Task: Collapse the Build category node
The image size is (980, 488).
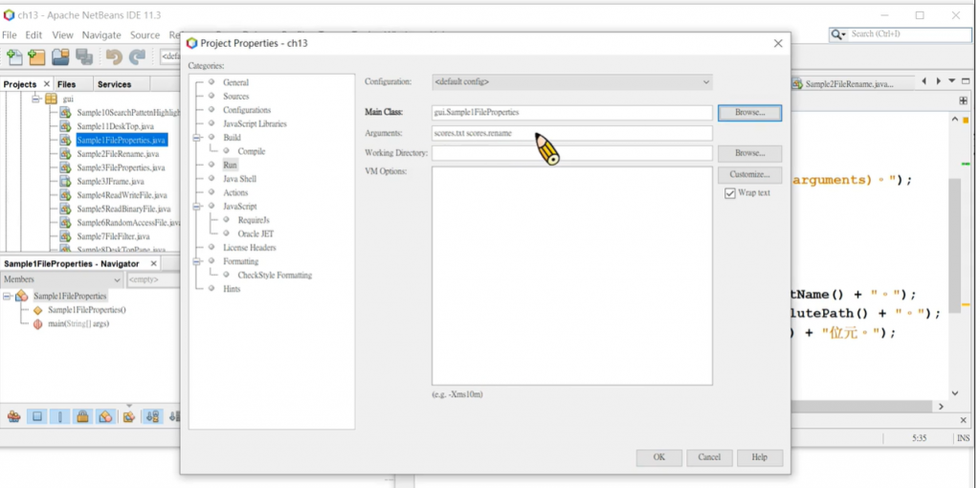Action: [197, 138]
